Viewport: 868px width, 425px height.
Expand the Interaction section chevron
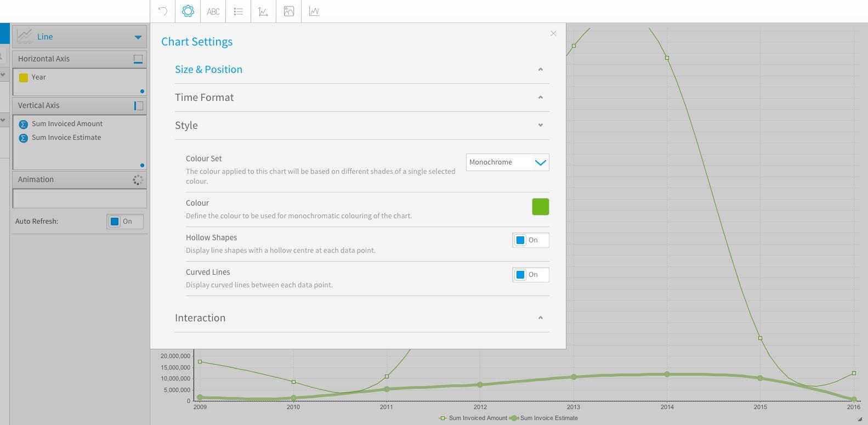pos(540,318)
